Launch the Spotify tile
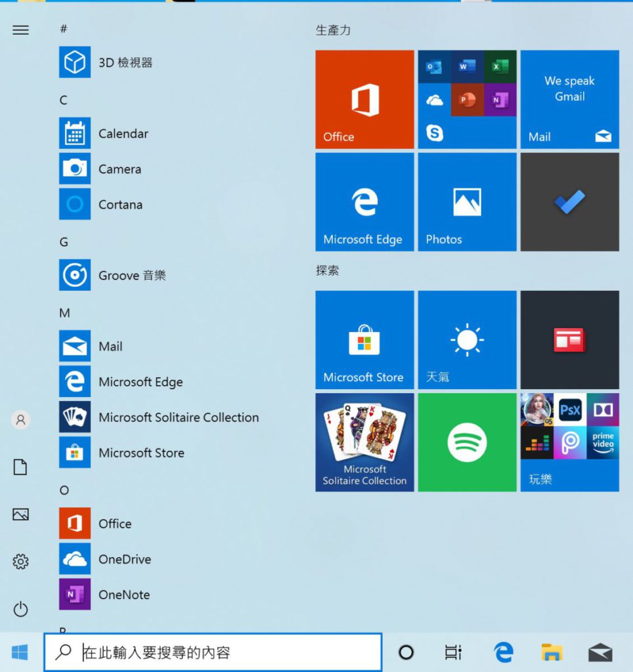 click(467, 442)
